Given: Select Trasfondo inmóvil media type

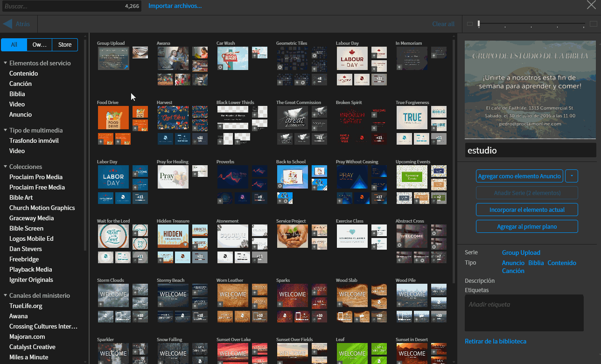Looking at the screenshot, I should [x=34, y=140].
